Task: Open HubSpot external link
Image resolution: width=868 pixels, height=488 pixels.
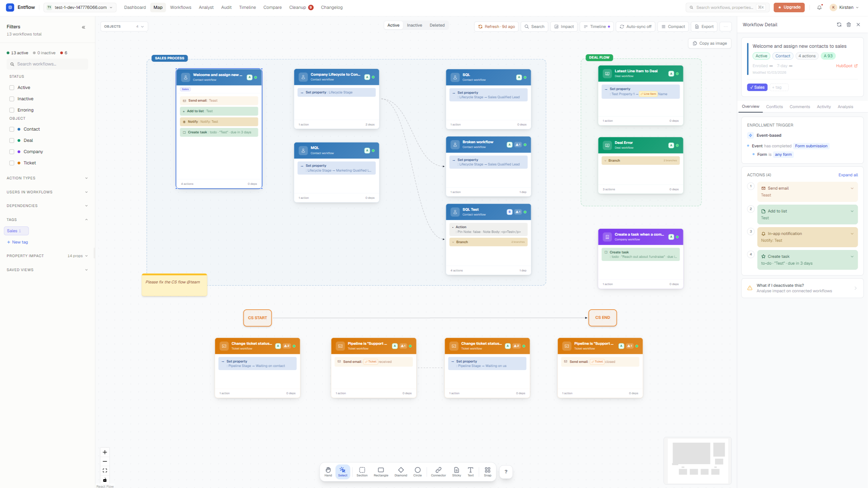Action: coord(846,66)
